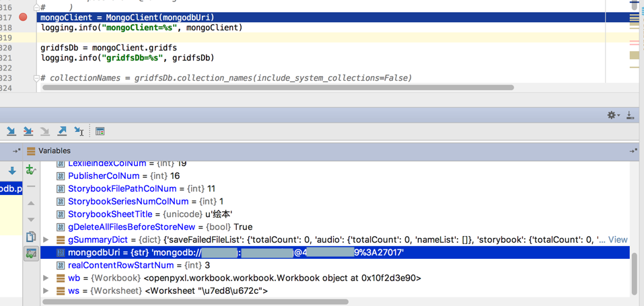644x306 pixels.
Task: Click the mongoClient = MongoClient(mongodbUri) code line
Action: [127, 17]
